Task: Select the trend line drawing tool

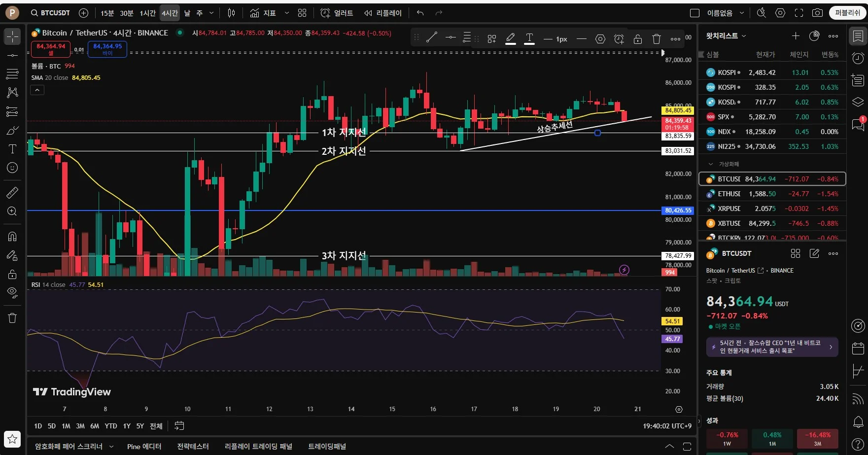Action: [x=12, y=55]
